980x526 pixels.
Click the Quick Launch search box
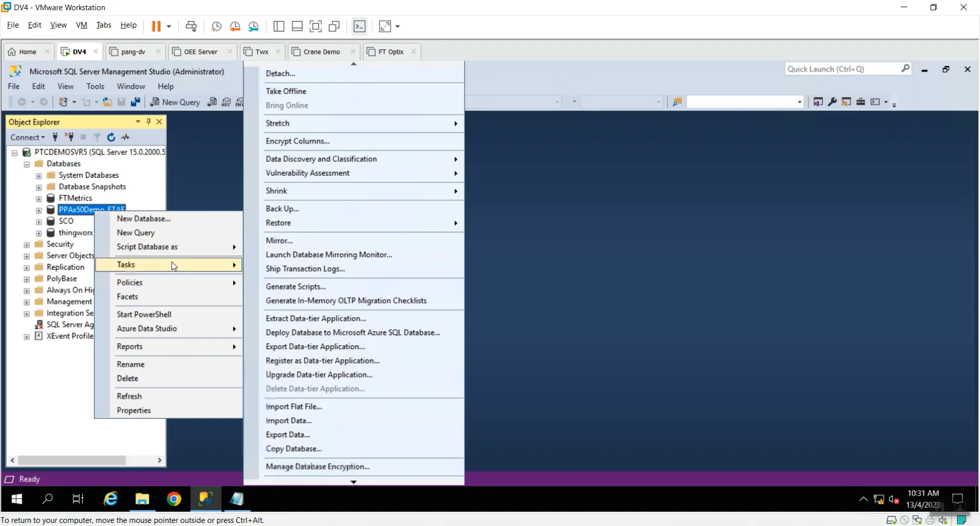tap(842, 68)
